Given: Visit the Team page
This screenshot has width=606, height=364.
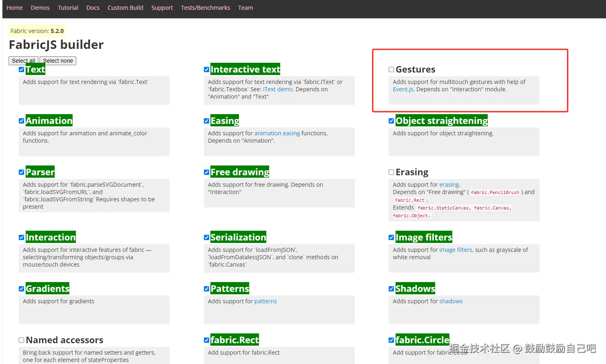Looking at the screenshot, I should (245, 8).
